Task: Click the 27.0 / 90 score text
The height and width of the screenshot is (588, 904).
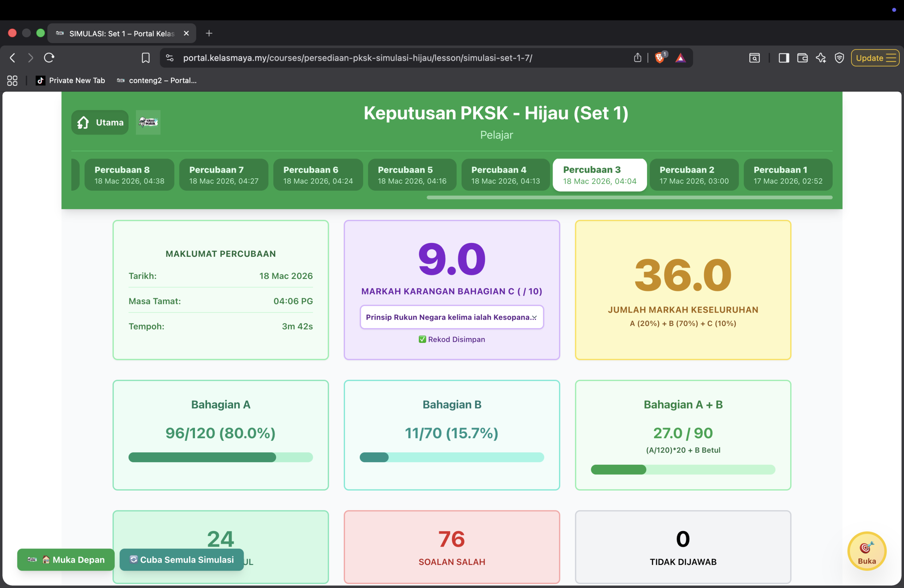Action: [x=683, y=433]
